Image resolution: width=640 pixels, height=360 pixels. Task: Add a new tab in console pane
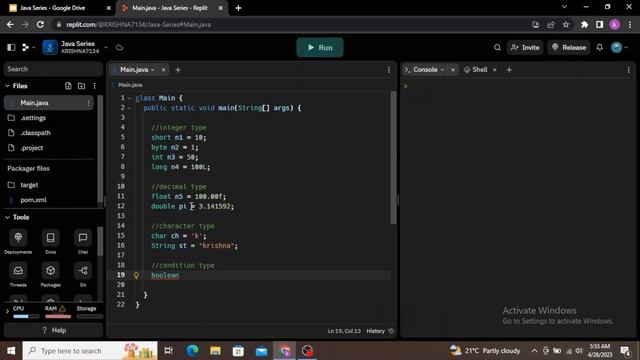(509, 70)
